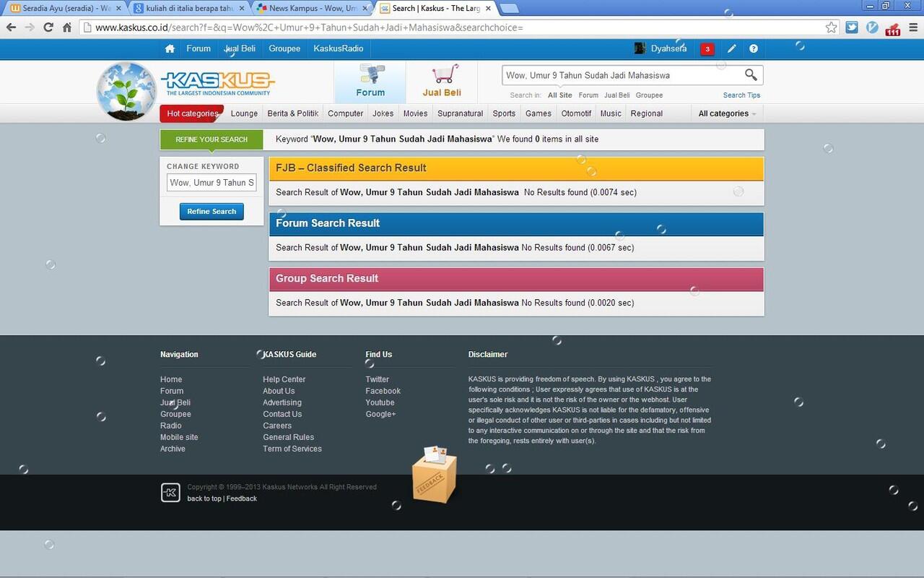This screenshot has height=578, width=924.
Task: Click the pencil create-post icon
Action: point(732,49)
